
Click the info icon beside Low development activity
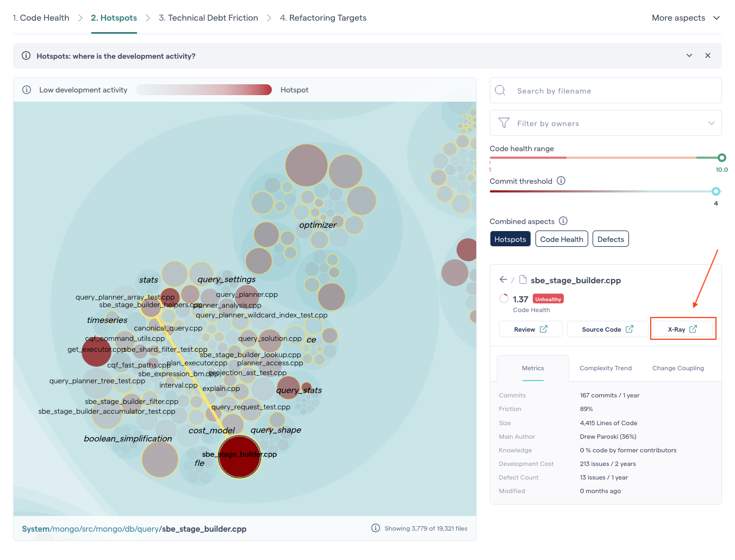click(27, 90)
